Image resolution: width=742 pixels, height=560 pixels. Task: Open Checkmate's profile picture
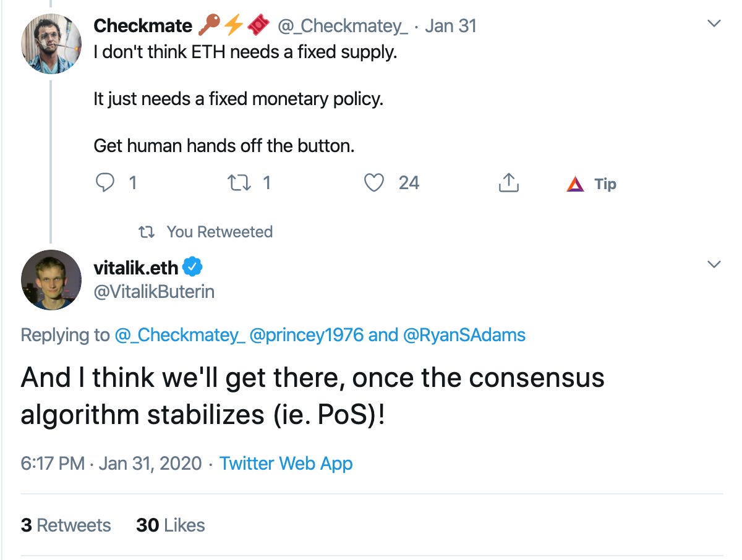pos(51,43)
